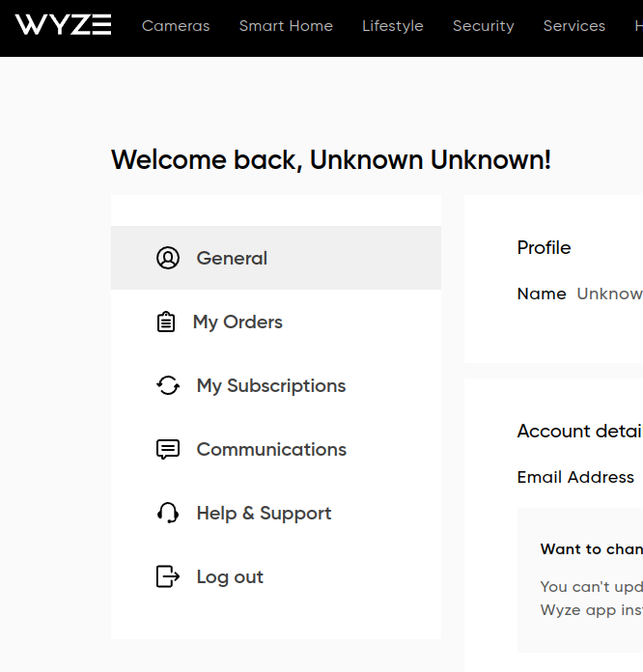Open the Lifestyle menu in top bar

coord(392,26)
